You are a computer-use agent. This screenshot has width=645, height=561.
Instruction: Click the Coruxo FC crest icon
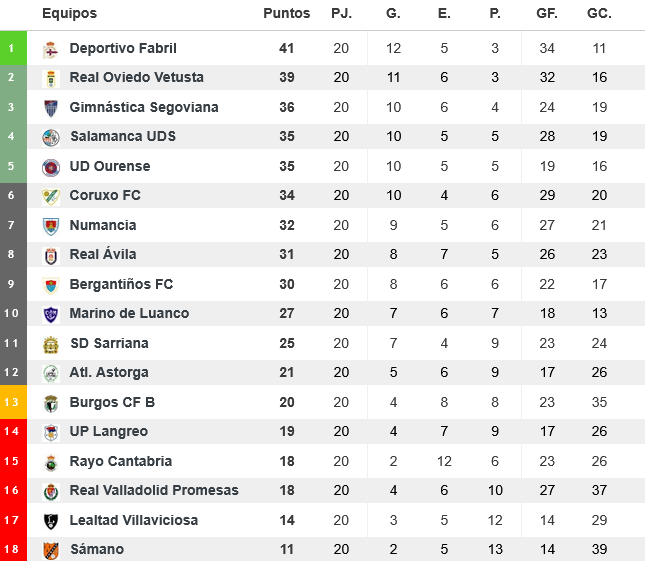click(51, 196)
